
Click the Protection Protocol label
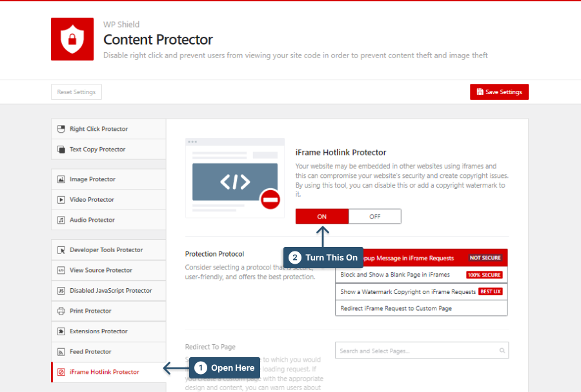pyautogui.click(x=214, y=254)
